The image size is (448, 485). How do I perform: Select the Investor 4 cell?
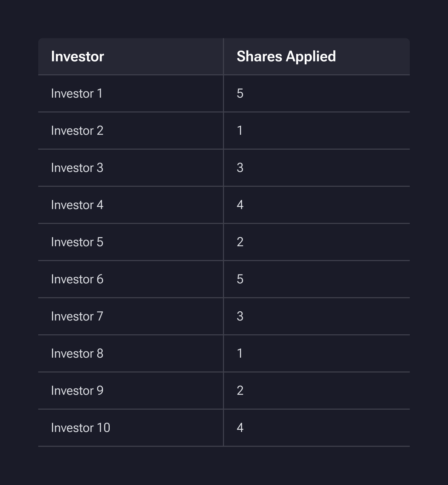77,205
